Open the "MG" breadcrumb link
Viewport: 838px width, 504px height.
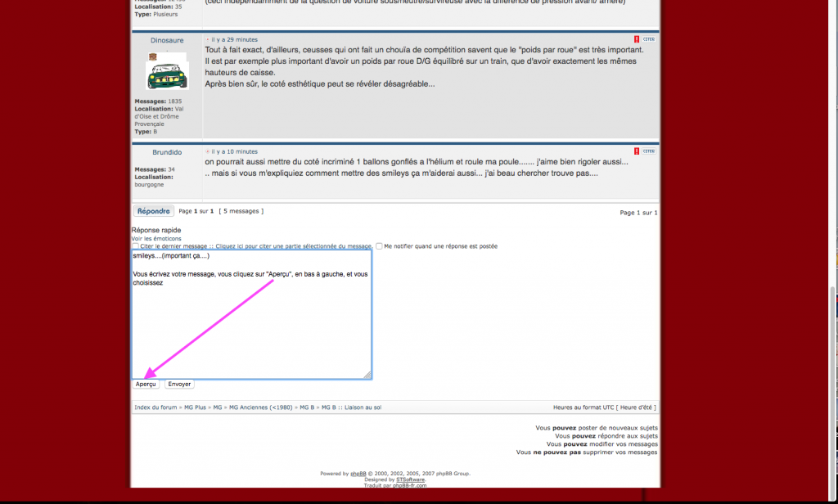(x=218, y=407)
